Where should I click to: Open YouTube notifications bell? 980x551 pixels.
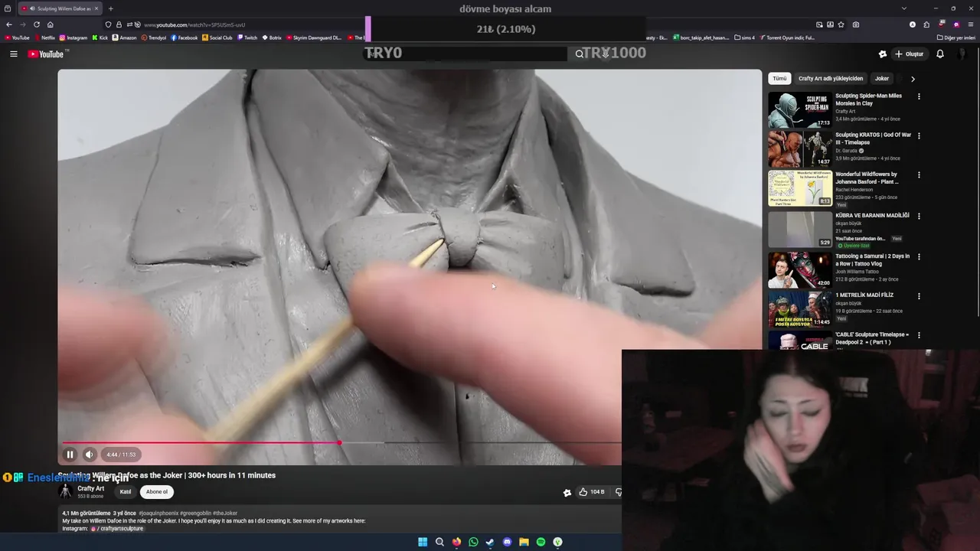(x=940, y=54)
